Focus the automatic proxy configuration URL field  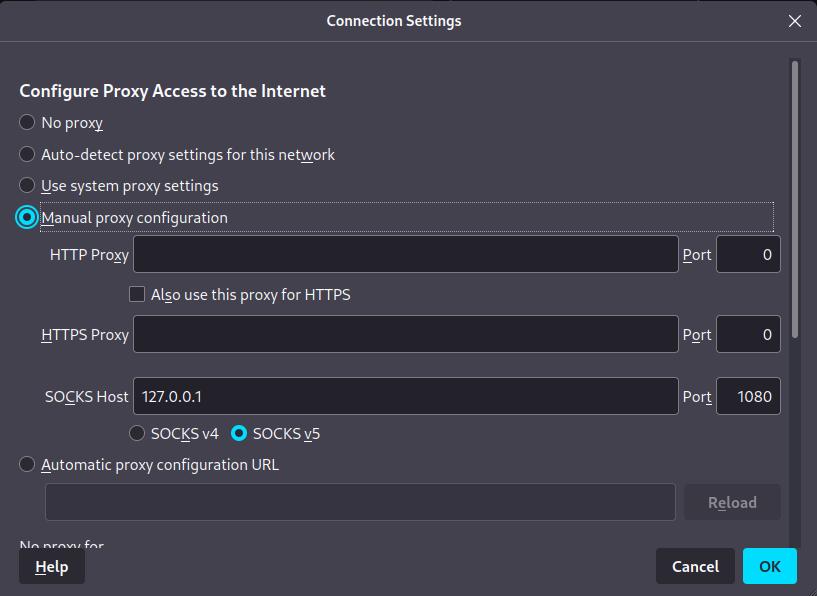tap(360, 502)
